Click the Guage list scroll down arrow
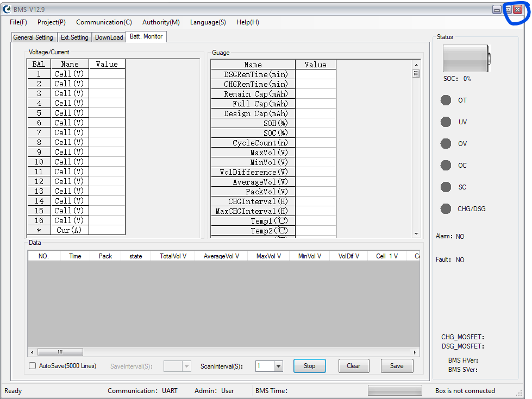Viewport: 532px width, 399px height. point(416,234)
